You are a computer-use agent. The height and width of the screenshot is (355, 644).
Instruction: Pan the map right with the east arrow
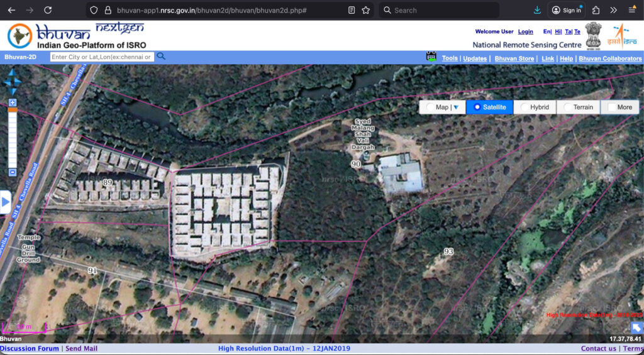pyautogui.click(x=18, y=82)
